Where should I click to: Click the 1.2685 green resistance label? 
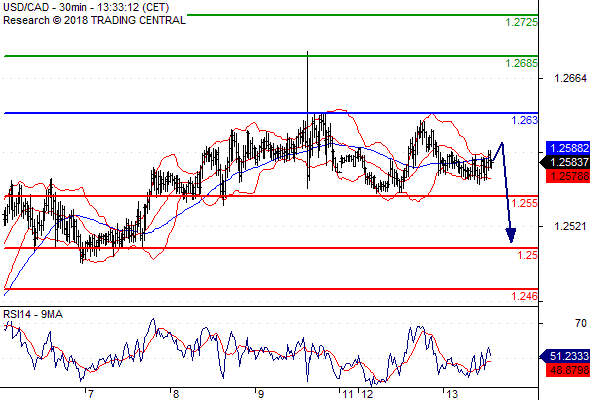pyautogui.click(x=522, y=63)
